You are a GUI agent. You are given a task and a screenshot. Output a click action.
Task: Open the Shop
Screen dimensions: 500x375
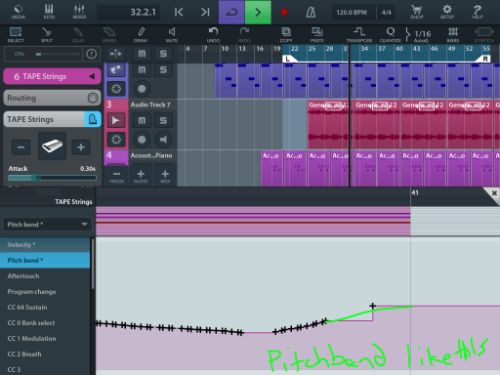[417, 12]
